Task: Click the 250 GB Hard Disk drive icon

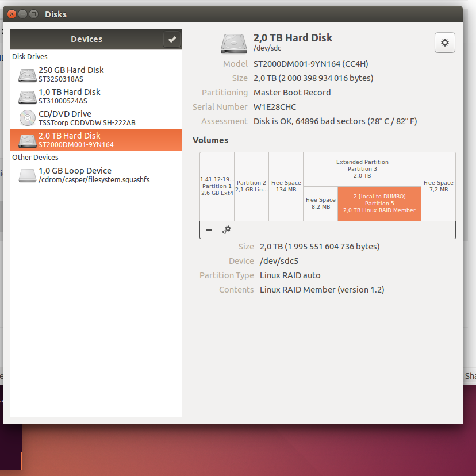Action: pyautogui.click(x=27, y=75)
